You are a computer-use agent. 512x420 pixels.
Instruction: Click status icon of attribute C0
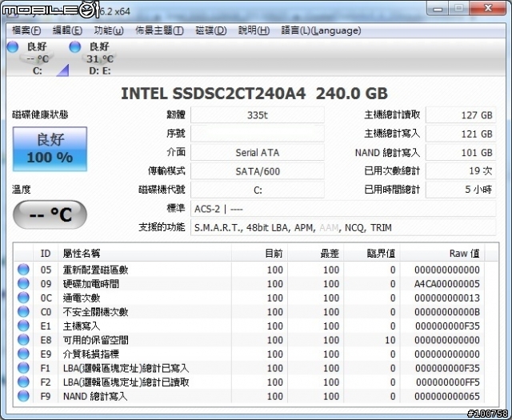23,311
